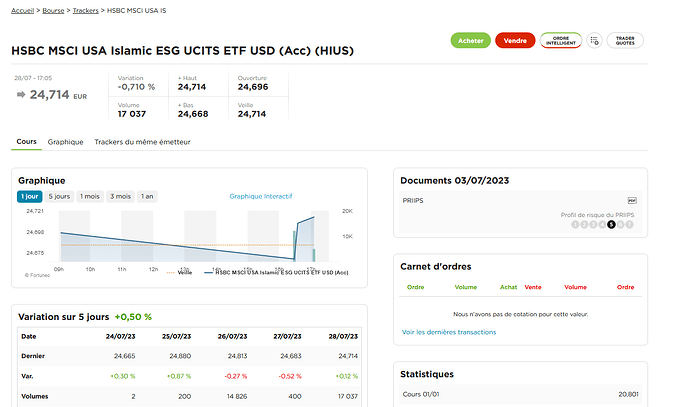Click the HSBC MSCI USA legend entry below chart

point(276,273)
